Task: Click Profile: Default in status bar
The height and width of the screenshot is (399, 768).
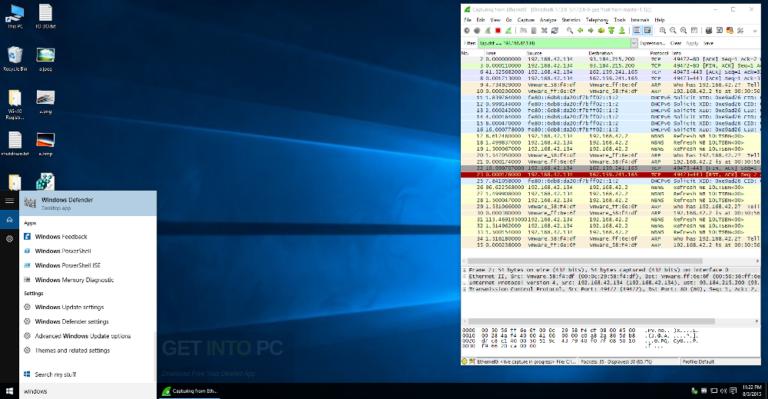Action: pos(698,362)
